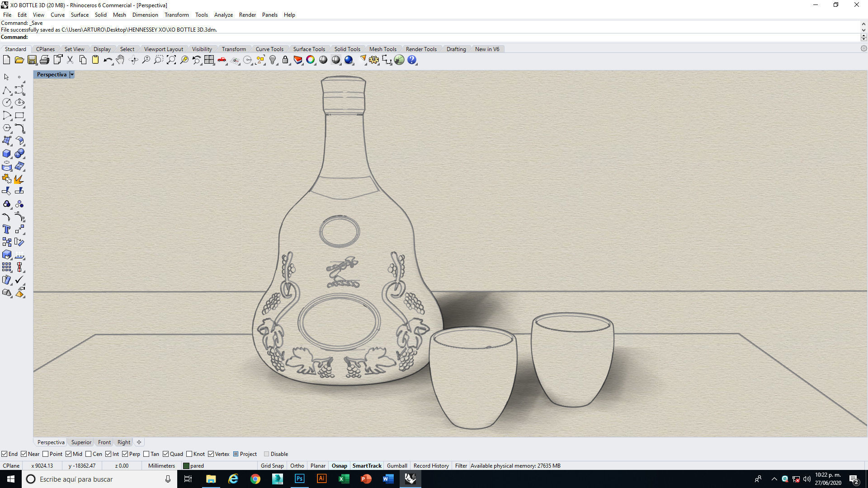Toggle the Near osnap checkbox
Viewport: 868px width, 488px height.
point(24,454)
